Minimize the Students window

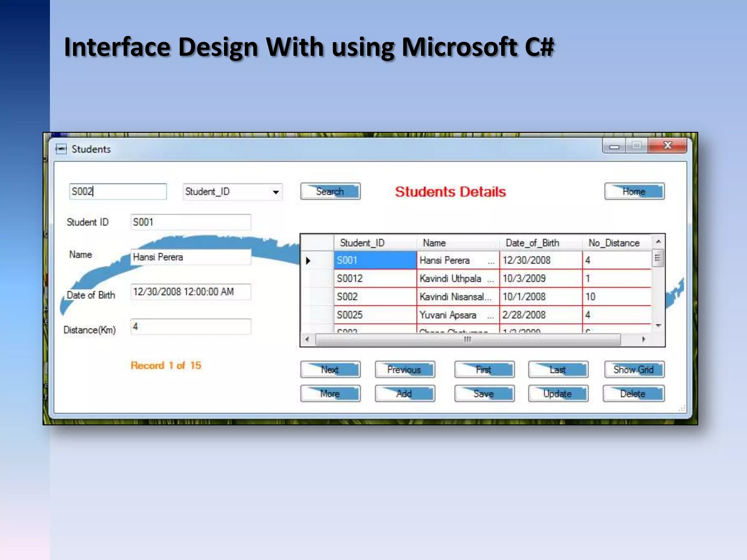click(614, 146)
